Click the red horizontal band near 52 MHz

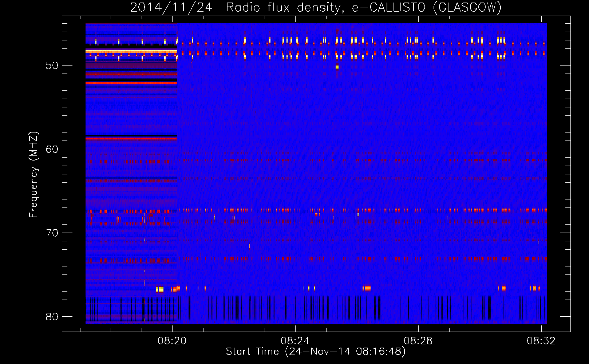(131, 83)
